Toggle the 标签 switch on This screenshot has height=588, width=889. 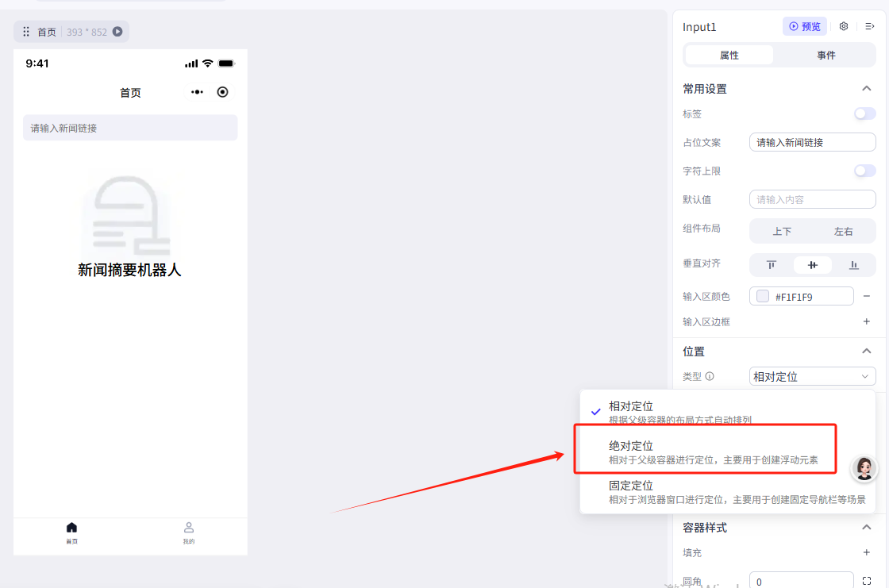click(864, 113)
